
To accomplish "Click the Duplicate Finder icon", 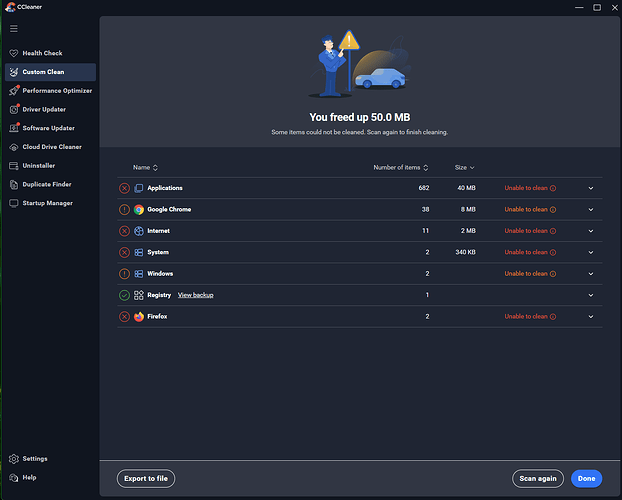I will 14,184.
